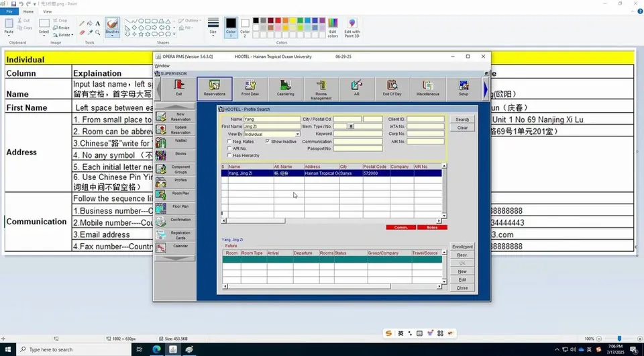The width and height of the screenshot is (644, 356).
Task: Open Waitlist from sidebar
Action: 175,143
